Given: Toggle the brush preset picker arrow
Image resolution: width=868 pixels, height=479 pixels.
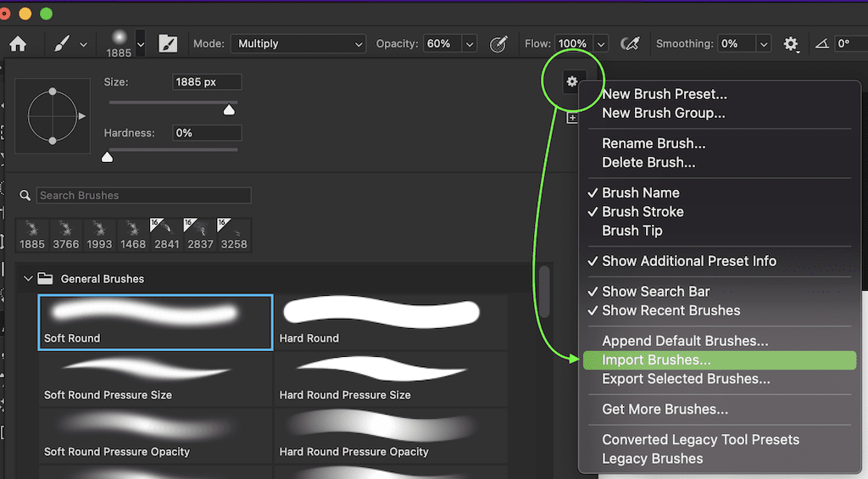Looking at the screenshot, I should (x=141, y=44).
